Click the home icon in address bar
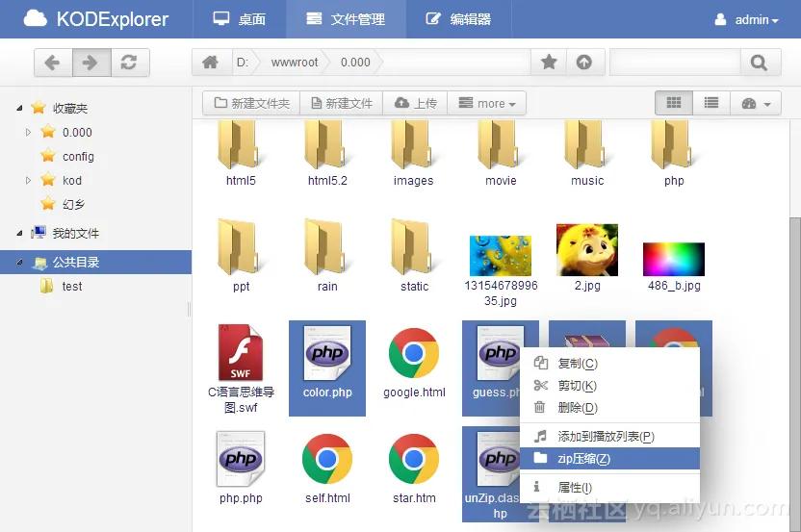The image size is (801, 532). coord(210,63)
